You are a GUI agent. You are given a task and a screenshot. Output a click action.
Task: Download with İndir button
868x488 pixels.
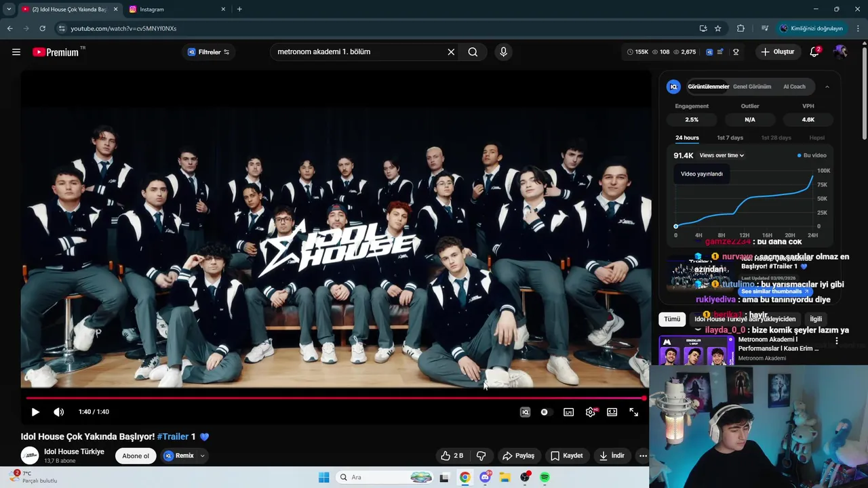tap(612, 455)
